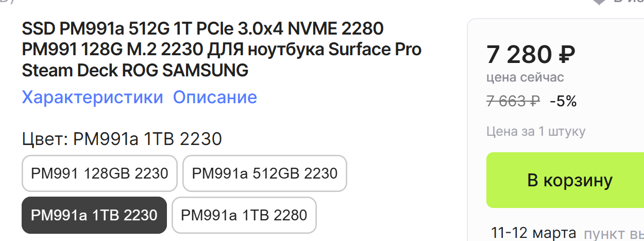Select the PM991a 1TB 2230 variant
The image size is (644, 241).
(x=94, y=215)
